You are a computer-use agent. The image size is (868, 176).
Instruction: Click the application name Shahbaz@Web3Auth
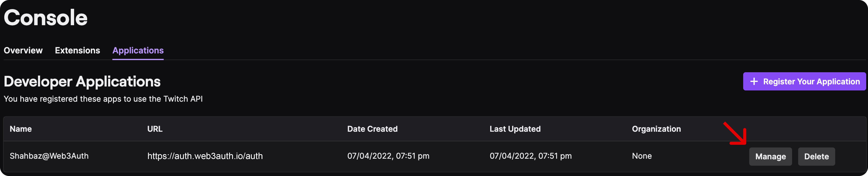coord(49,156)
